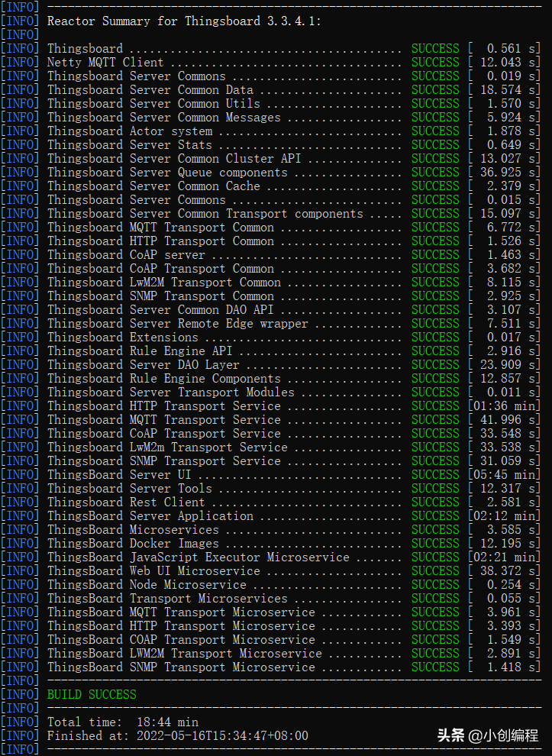The width and height of the screenshot is (552, 756).
Task: Select the 'Total time: 18:44 min' line
Action: 122,722
